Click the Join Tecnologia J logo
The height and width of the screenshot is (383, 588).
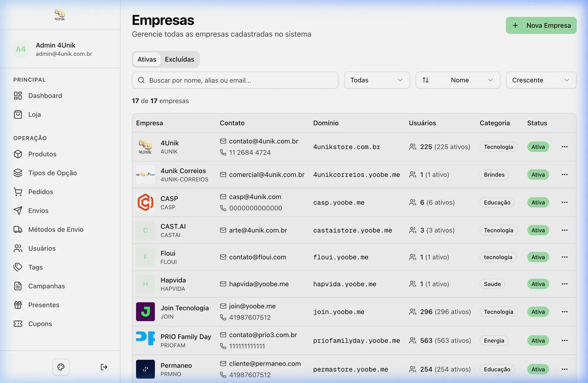pyautogui.click(x=146, y=312)
